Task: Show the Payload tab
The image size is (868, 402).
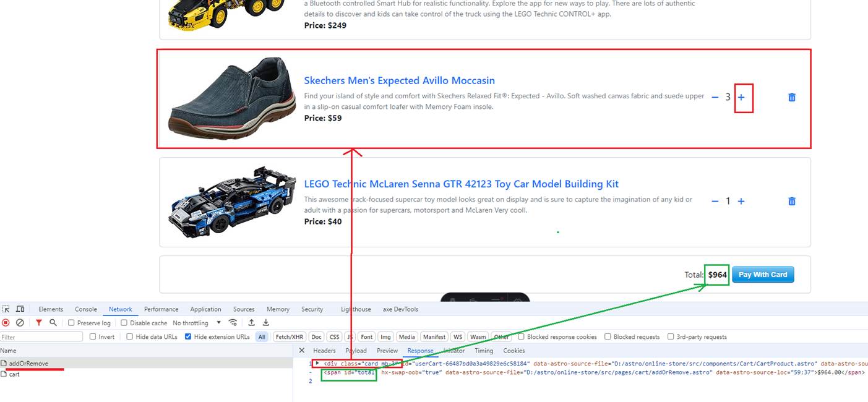Action: [x=356, y=351]
